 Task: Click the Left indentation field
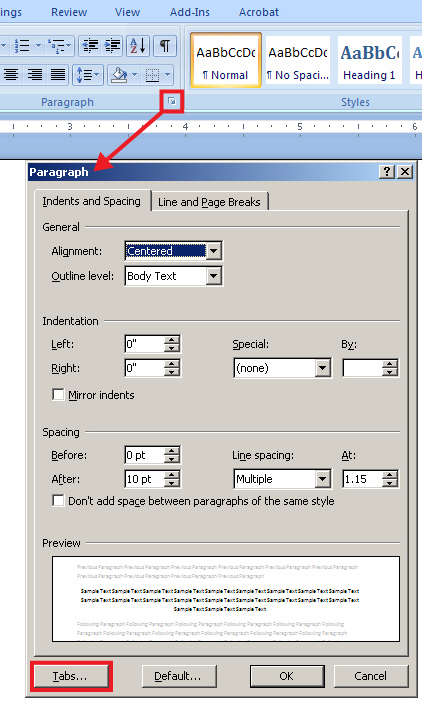145,344
